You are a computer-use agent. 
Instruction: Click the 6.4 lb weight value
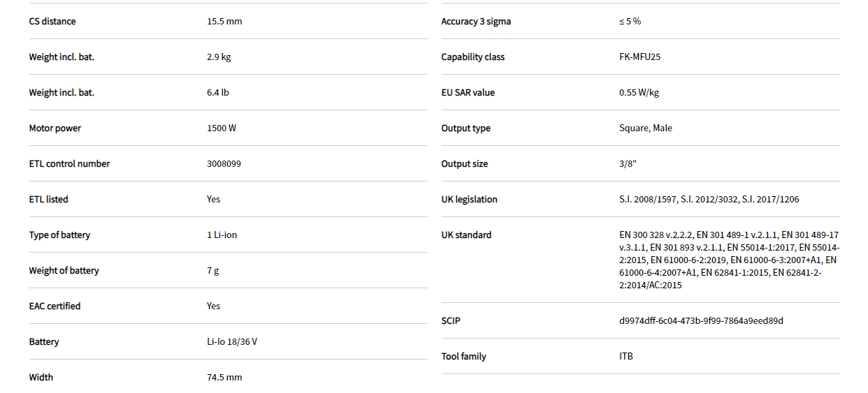click(218, 93)
